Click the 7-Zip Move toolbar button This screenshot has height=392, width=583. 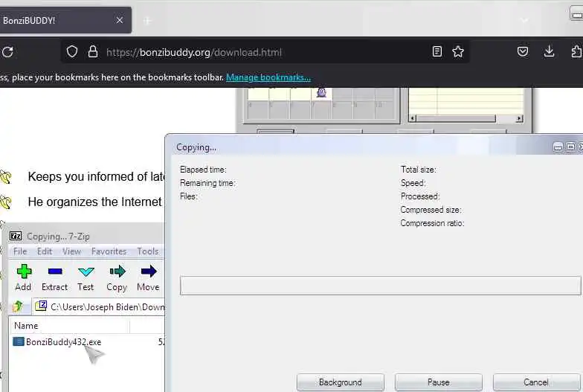(148, 278)
